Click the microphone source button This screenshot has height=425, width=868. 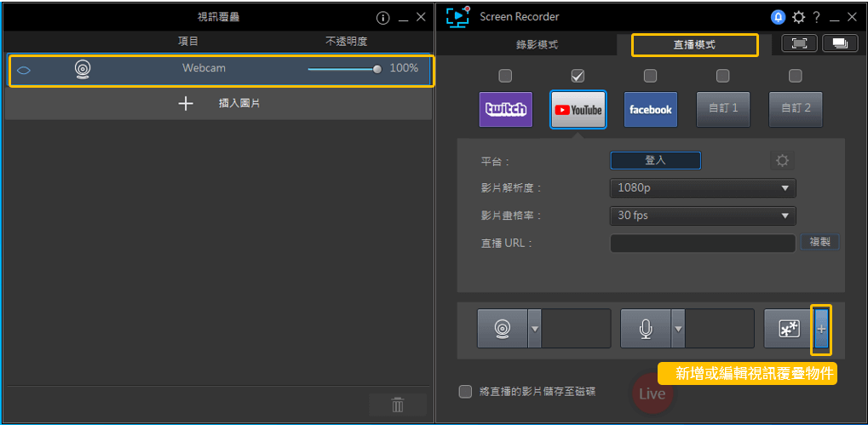pyautogui.click(x=646, y=329)
